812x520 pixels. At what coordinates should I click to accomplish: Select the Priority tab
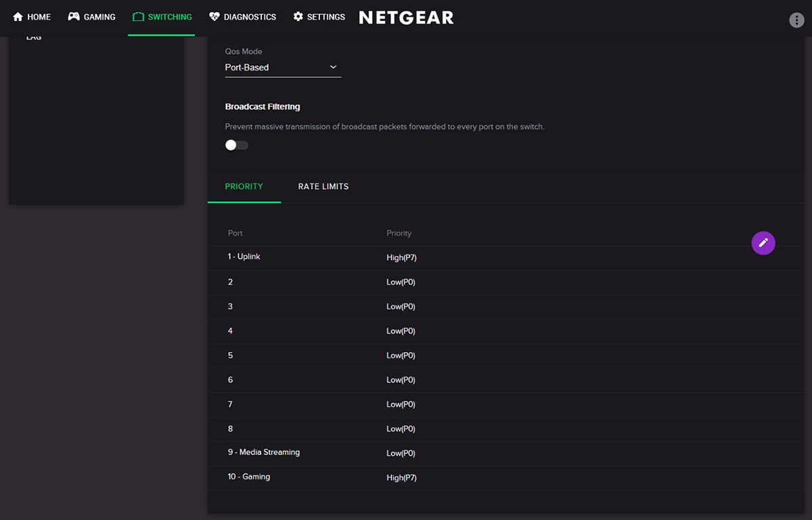click(244, 186)
